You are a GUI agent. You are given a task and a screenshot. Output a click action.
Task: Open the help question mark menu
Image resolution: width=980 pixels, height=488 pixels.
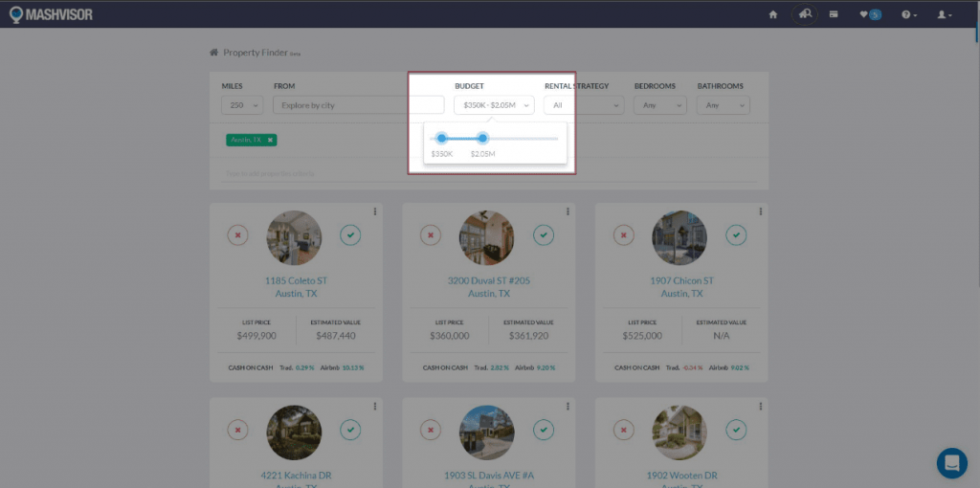click(908, 14)
